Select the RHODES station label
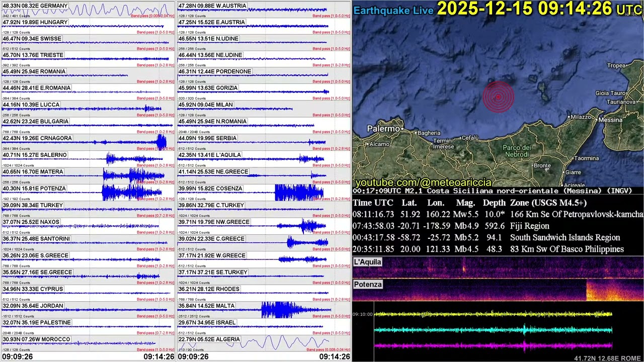644x362 pixels. coord(209,290)
